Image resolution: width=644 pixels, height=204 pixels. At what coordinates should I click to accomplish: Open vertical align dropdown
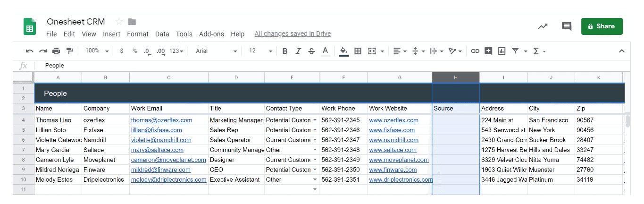click(418, 51)
